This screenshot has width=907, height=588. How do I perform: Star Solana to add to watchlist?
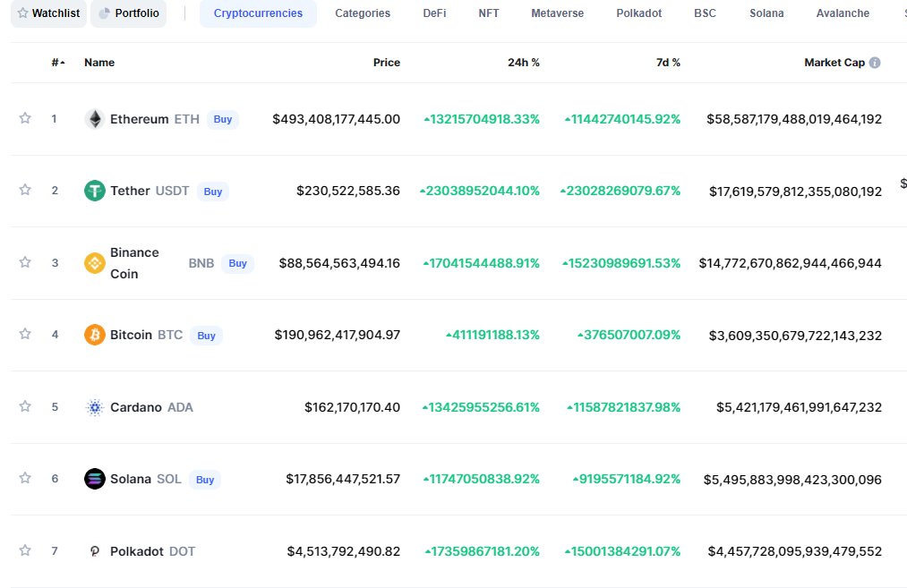pos(25,478)
